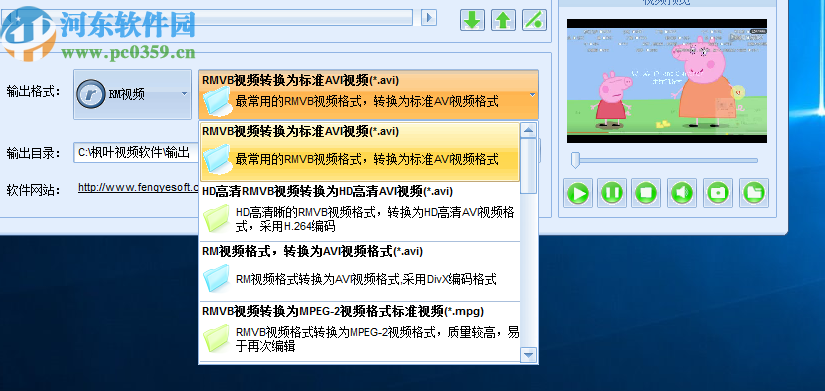Click the green folder icon of MPEG-2 option
This screenshot has width=825, height=391.
(217, 338)
